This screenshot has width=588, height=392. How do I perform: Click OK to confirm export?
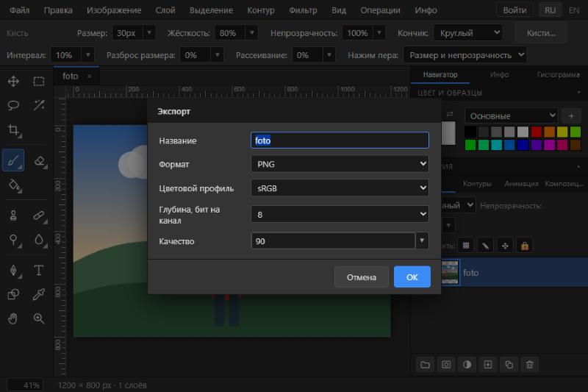pos(412,277)
